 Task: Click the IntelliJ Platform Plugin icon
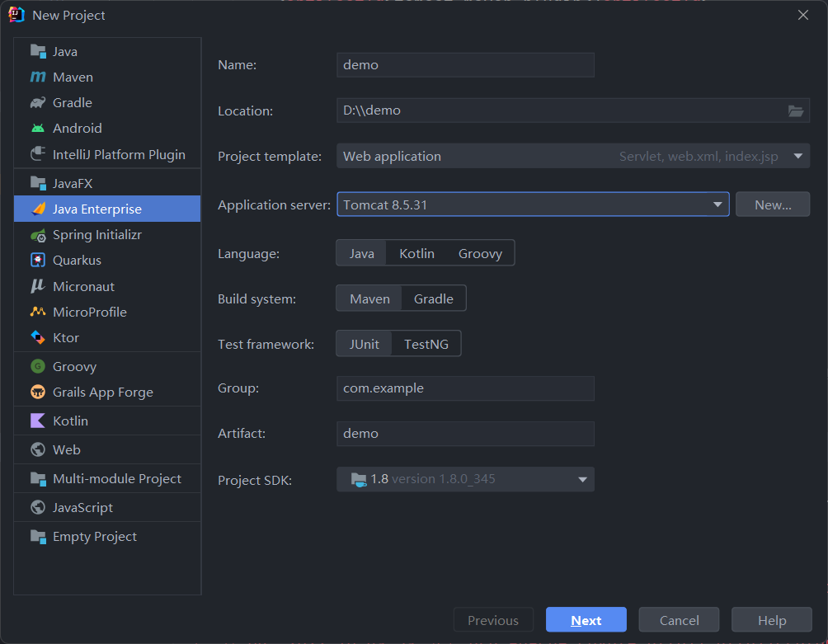(x=38, y=154)
